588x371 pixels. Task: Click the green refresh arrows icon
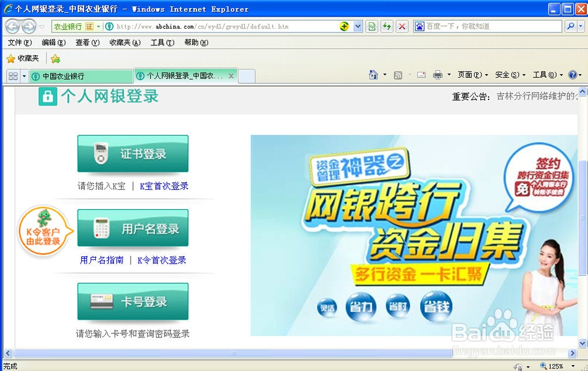pos(387,26)
